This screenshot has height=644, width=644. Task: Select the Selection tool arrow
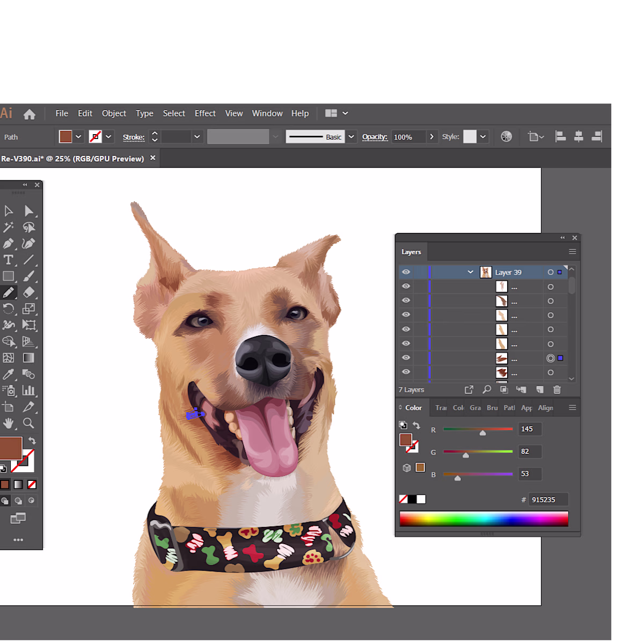tap(9, 211)
